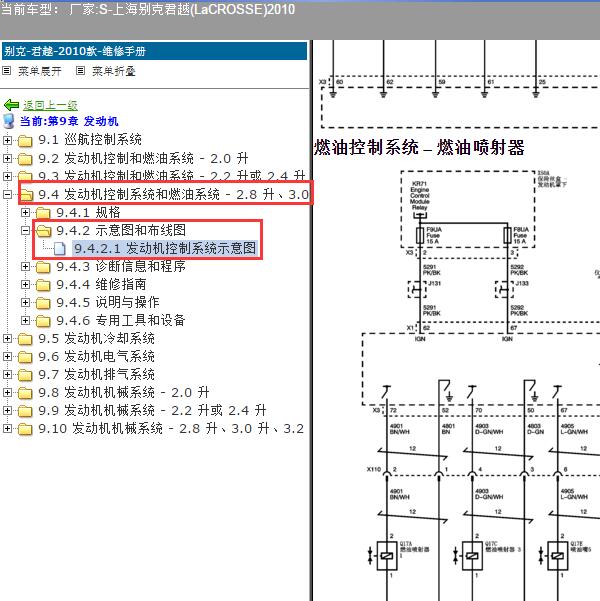Screen dimensions: 600x601
Task: Expand the 9.3 2.2升或2.4升 node
Action: [x=7, y=176]
